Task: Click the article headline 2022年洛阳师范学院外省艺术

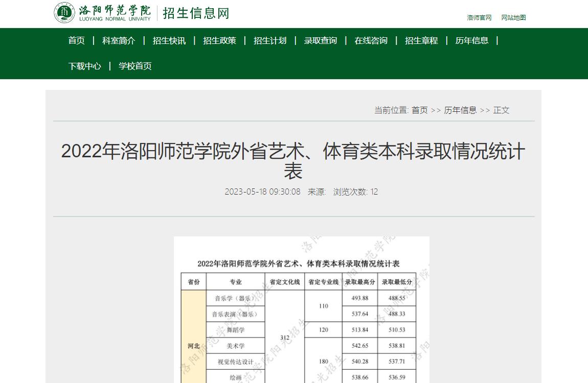Action: pos(293,161)
